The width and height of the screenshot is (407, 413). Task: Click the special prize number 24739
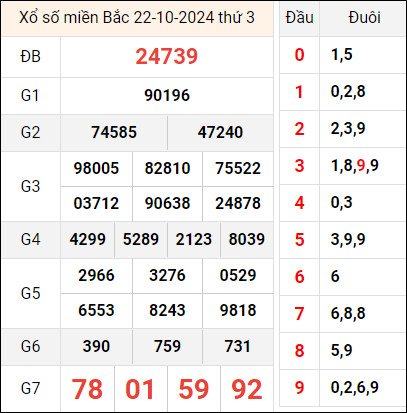[167, 56]
